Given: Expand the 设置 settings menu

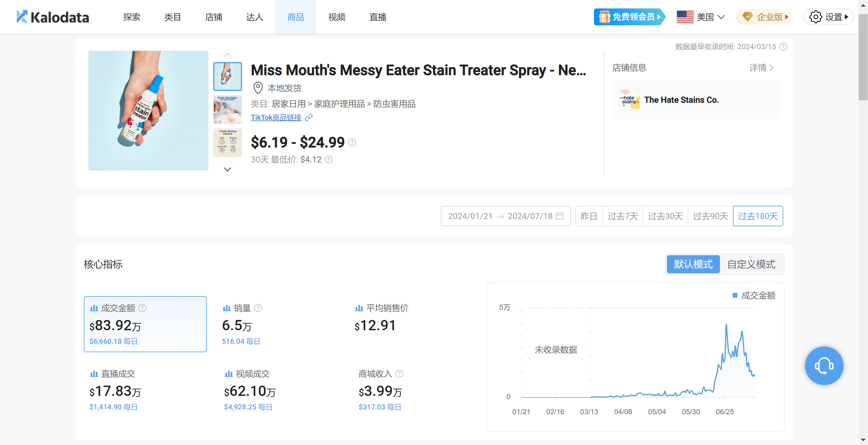Looking at the screenshot, I should [x=828, y=17].
